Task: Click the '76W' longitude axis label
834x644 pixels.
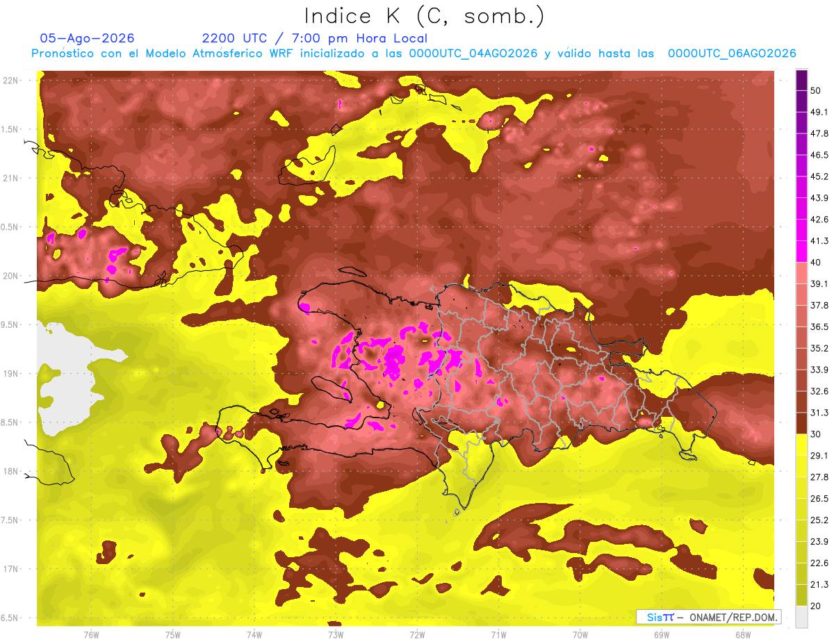Action: pos(91,635)
